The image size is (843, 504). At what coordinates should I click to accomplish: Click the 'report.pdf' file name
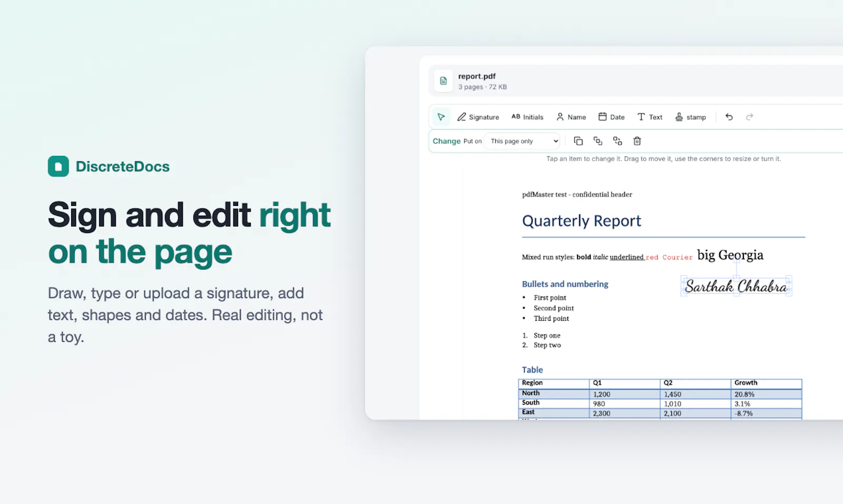pyautogui.click(x=477, y=76)
